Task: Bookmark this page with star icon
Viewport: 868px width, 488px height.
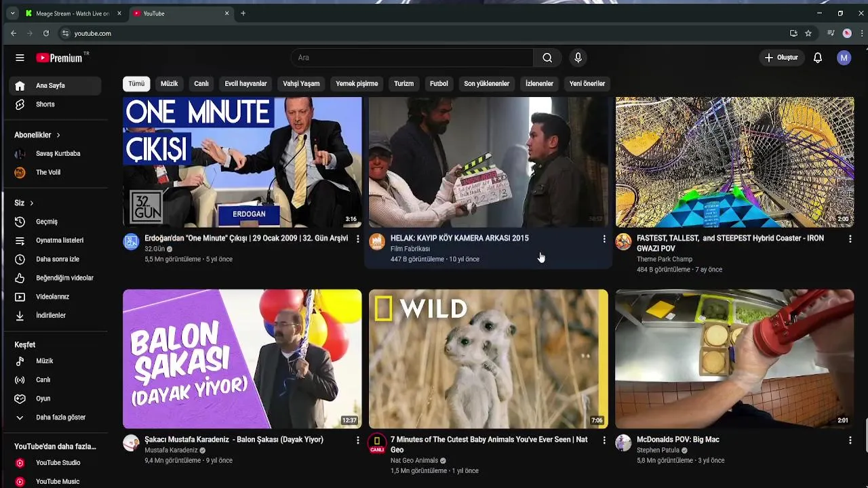Action: (x=808, y=33)
